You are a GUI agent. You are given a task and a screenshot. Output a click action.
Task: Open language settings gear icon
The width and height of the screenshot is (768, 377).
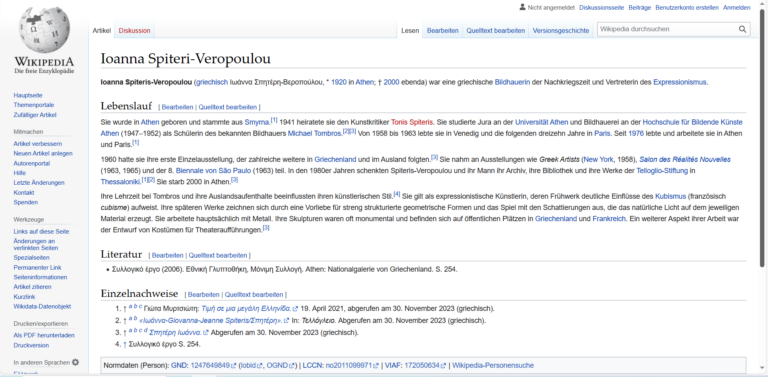click(x=75, y=362)
